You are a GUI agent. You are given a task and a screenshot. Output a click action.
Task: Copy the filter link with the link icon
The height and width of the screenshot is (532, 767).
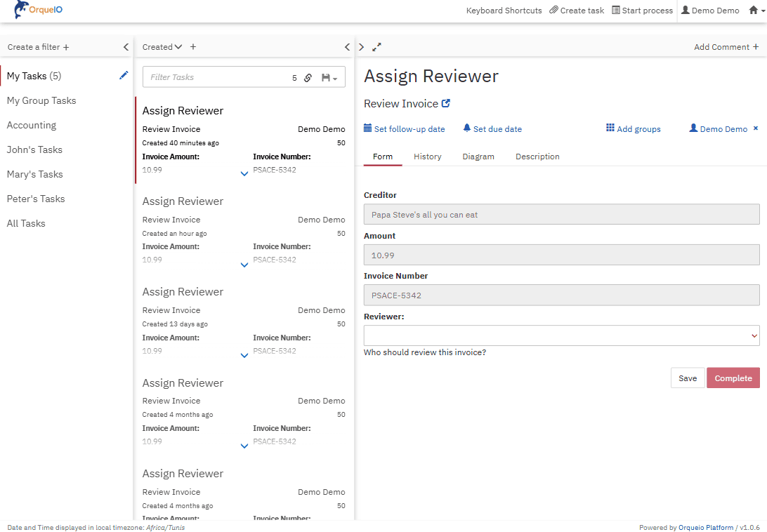click(308, 78)
